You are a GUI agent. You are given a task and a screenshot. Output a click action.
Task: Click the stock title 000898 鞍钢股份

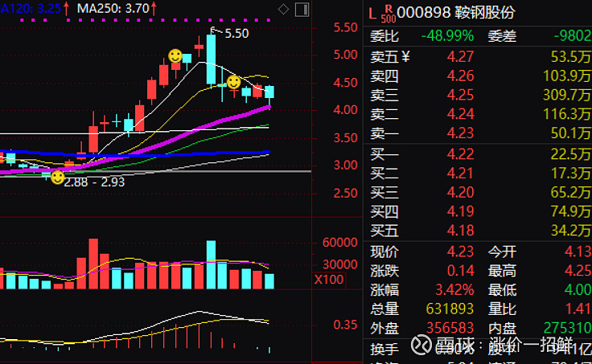pyautogui.click(x=456, y=12)
